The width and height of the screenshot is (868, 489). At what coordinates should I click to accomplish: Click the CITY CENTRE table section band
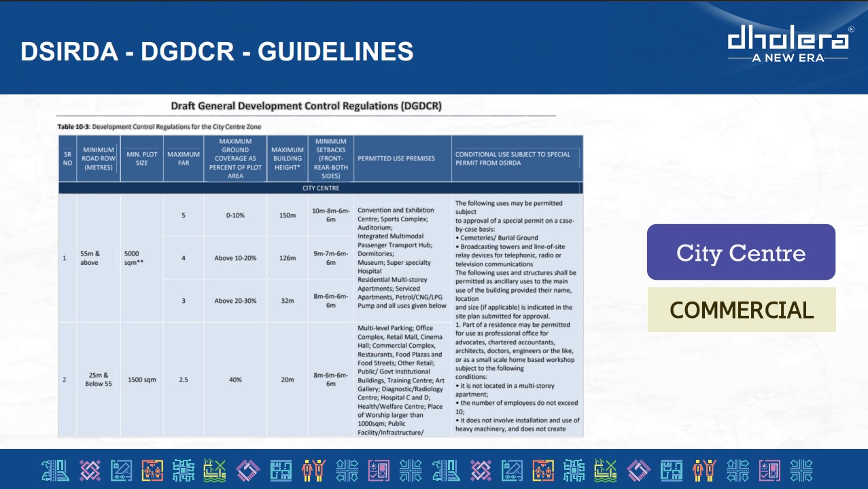click(x=321, y=188)
